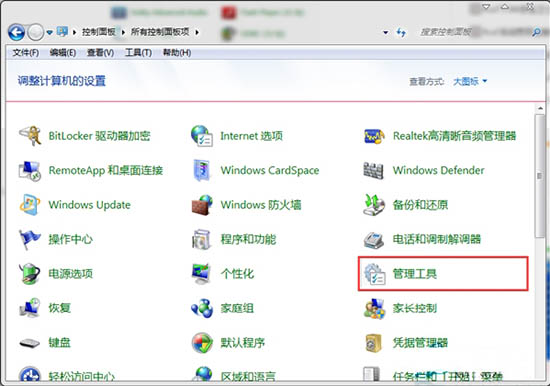Screen dimensions: 550x386
Task: Open the Windows Defender wall icon
Action: coord(373,171)
